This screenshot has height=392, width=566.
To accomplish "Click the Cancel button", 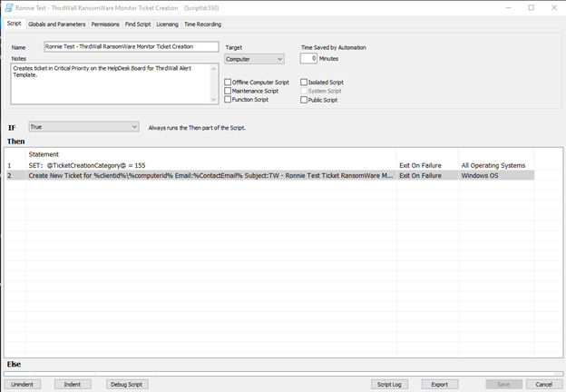I will [x=544, y=385].
